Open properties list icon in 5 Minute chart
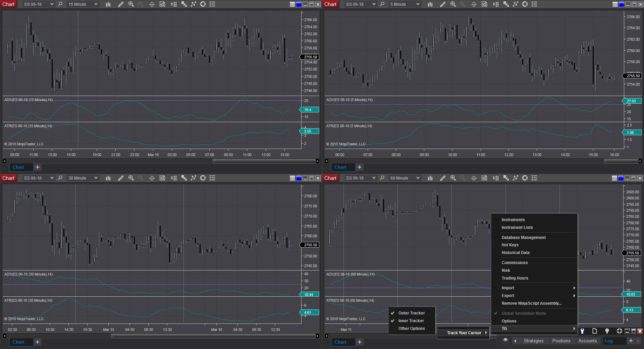 [x=534, y=4]
